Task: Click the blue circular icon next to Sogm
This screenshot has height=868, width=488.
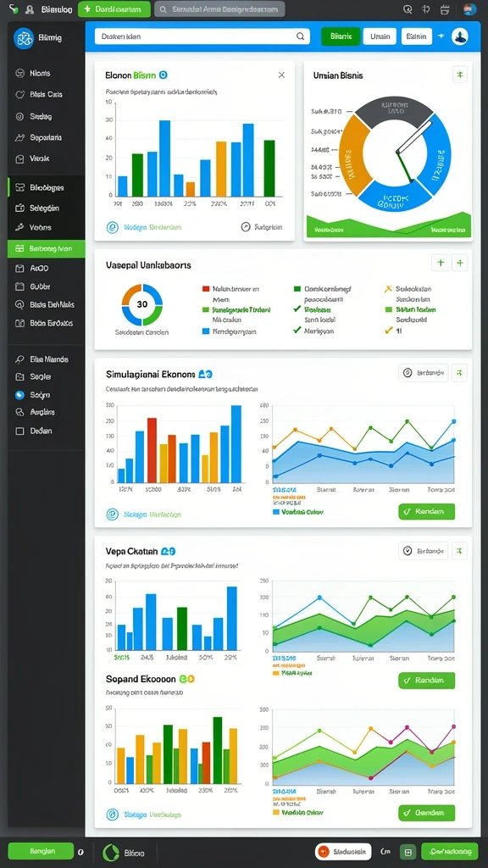Action: click(x=20, y=395)
